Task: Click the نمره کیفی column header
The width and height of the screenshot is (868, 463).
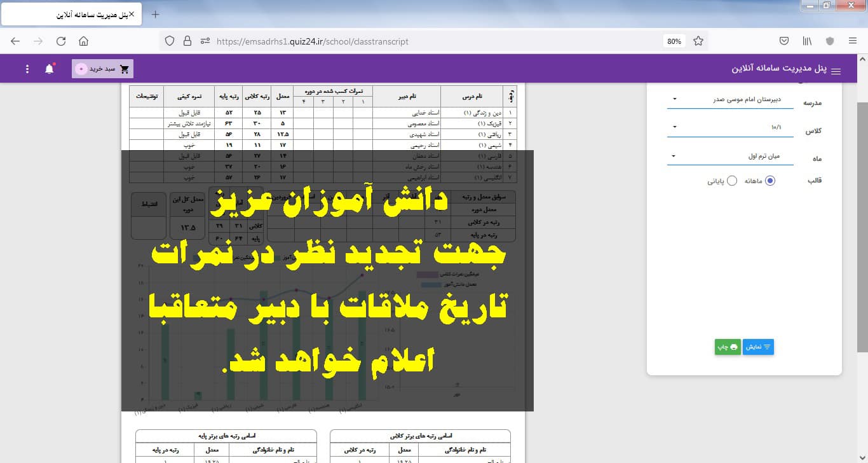Action: tap(189, 97)
